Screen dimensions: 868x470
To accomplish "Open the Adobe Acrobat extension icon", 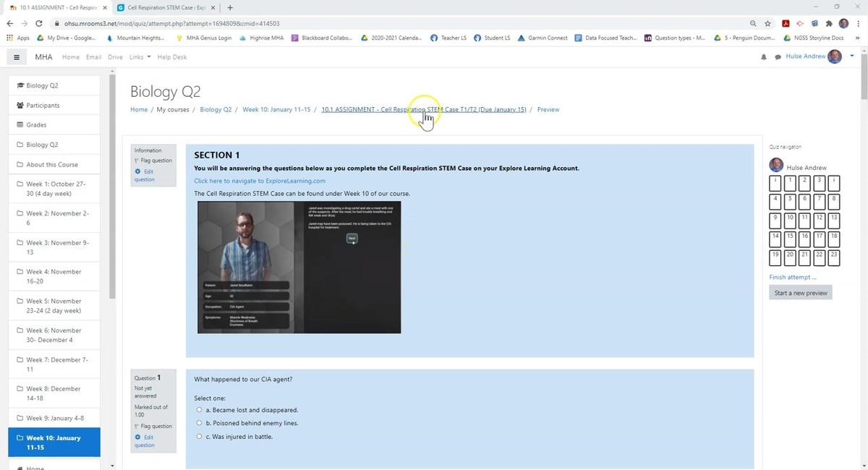I will 786,23.
